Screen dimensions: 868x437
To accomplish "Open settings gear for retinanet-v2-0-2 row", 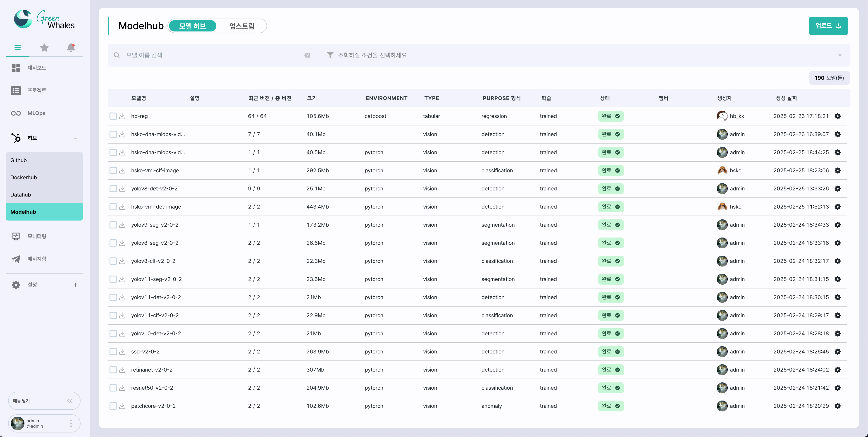I will (x=838, y=370).
